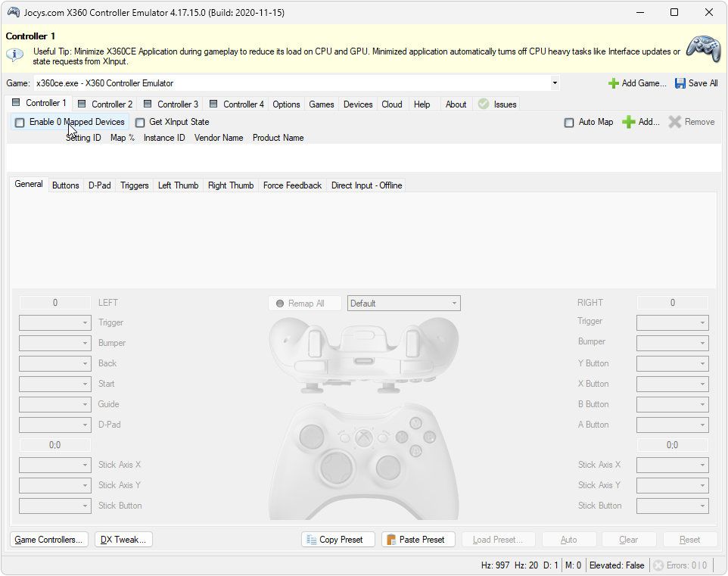
Task: Select the Right Thumb sub-tab
Action: [x=231, y=185]
